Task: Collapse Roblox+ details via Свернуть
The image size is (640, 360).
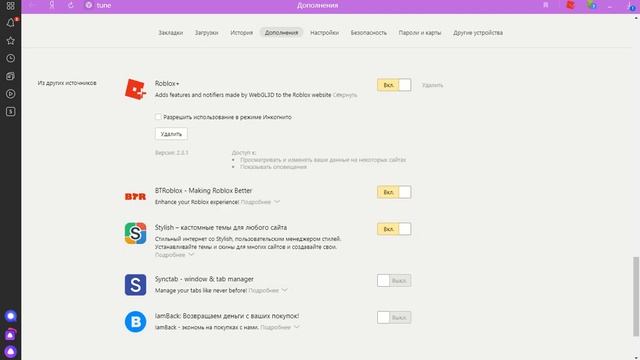Action: (345, 95)
